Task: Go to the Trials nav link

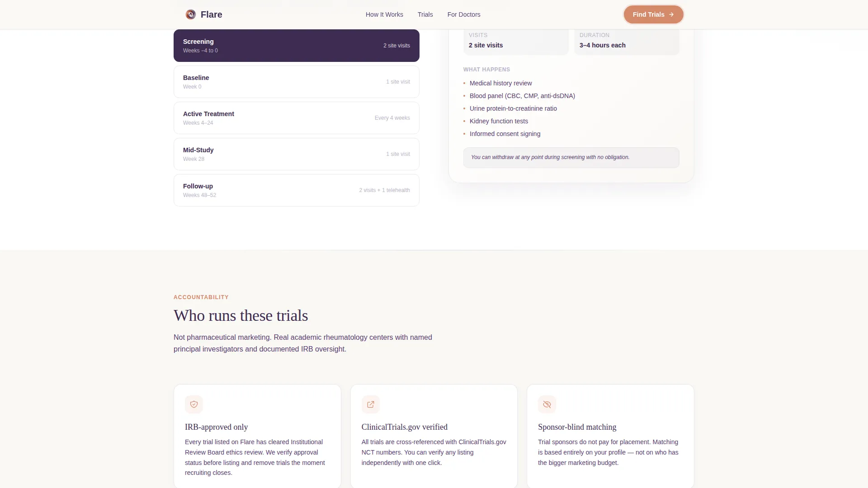Action: [x=425, y=14]
